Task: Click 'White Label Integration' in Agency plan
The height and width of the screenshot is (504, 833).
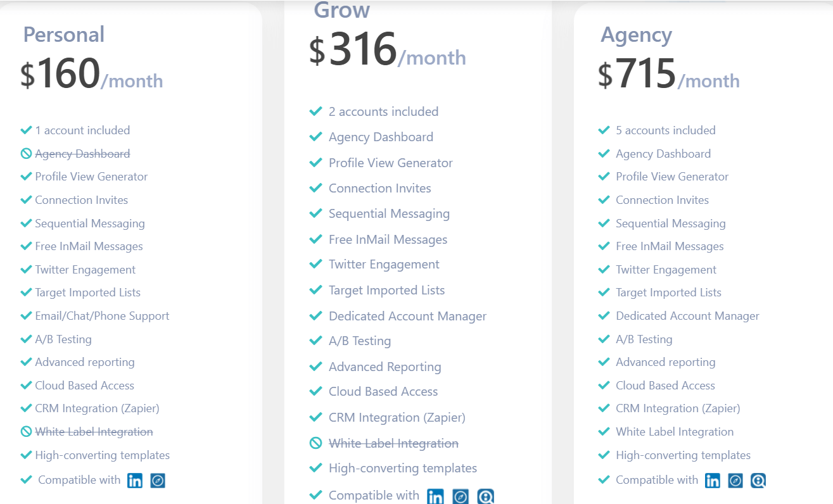Action: [x=675, y=432]
